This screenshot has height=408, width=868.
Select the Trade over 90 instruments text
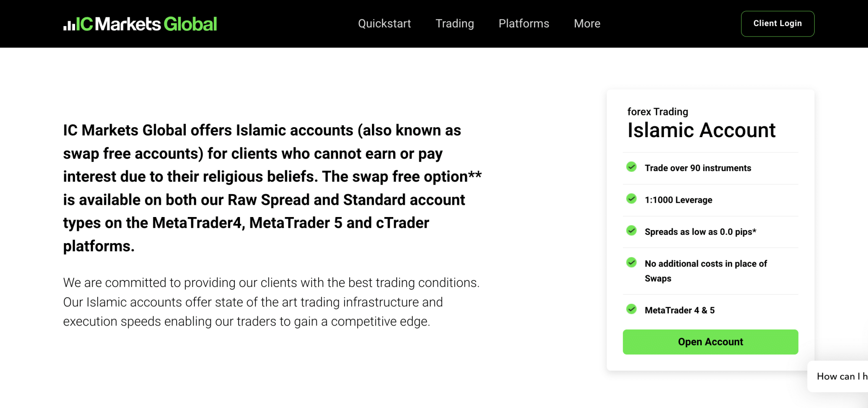[x=697, y=168]
